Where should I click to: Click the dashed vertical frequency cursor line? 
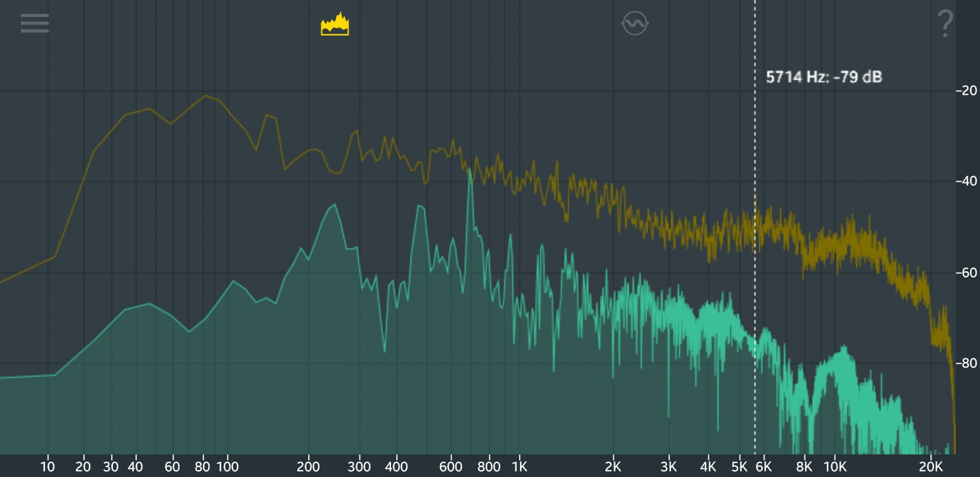pos(755,153)
